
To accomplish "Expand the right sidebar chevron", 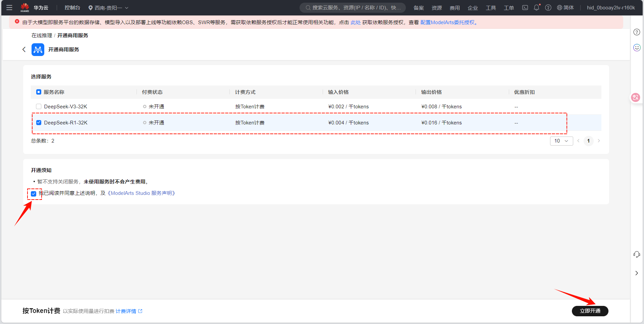I will point(637,273).
